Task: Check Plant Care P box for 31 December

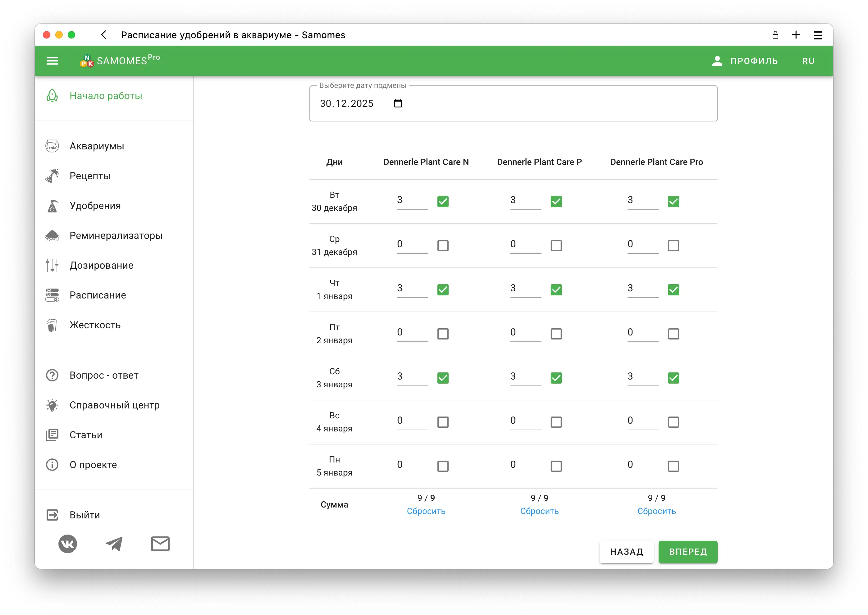Action: [x=556, y=246]
